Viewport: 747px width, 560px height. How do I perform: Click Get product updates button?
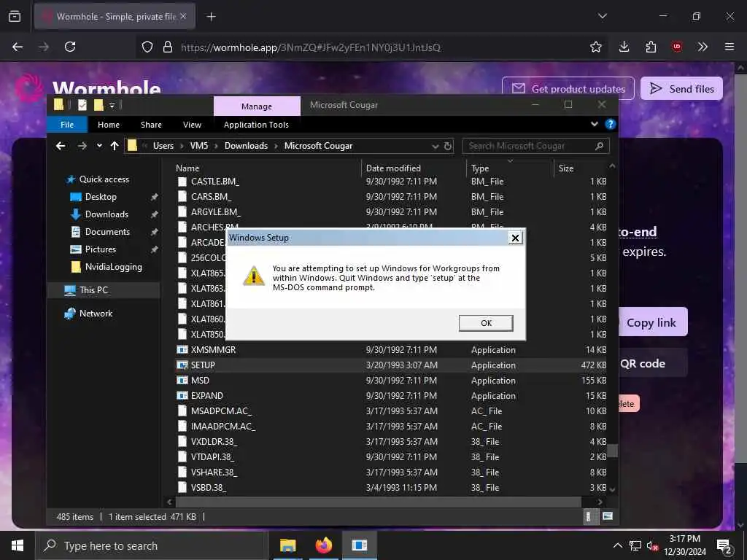click(x=568, y=88)
